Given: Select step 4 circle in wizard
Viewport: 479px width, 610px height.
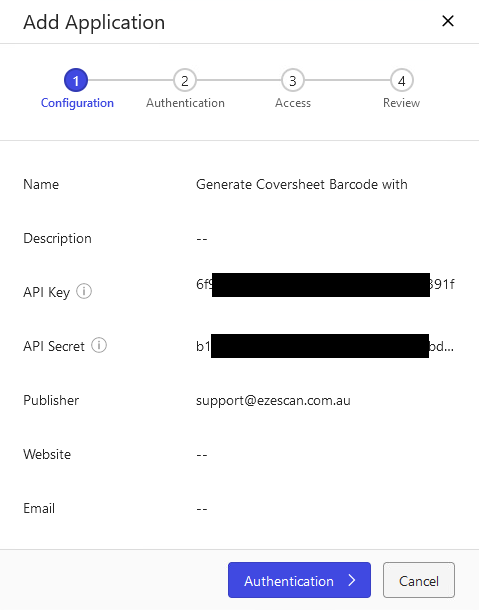Looking at the screenshot, I should [x=402, y=80].
